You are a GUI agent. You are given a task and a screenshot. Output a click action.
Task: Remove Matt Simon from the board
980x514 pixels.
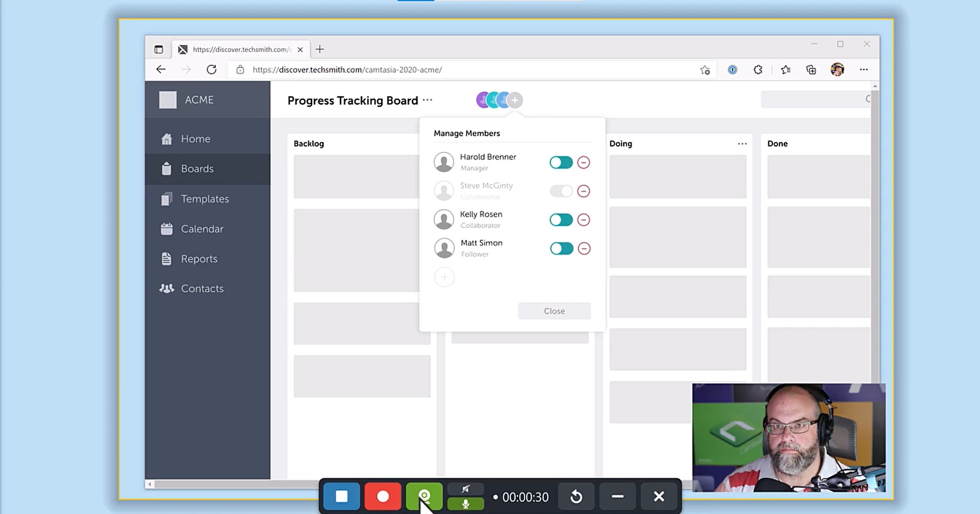(x=584, y=248)
